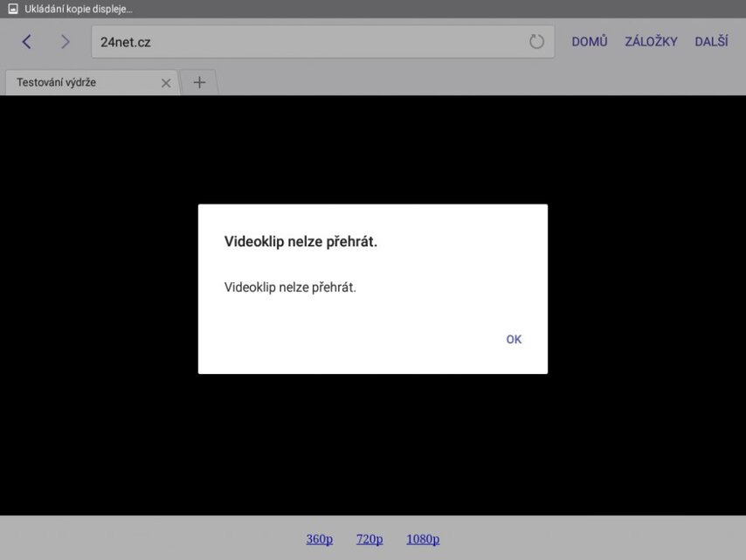The width and height of the screenshot is (746, 560).
Task: Go forward using the right arrow
Action: tap(65, 42)
